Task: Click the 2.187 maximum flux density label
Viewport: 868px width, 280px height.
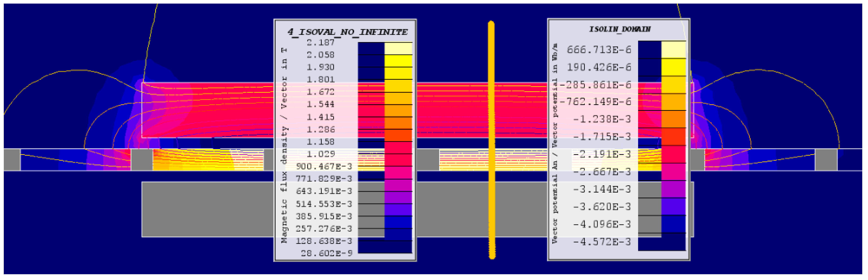Action: 321,43
